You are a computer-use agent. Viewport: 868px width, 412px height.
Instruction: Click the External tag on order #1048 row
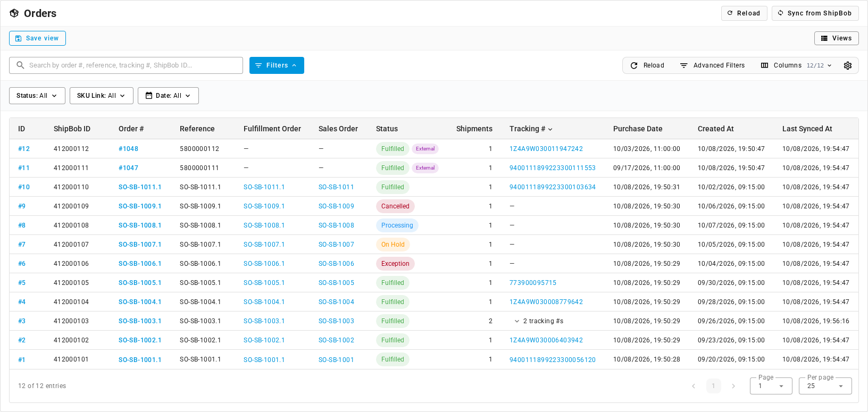click(x=425, y=149)
